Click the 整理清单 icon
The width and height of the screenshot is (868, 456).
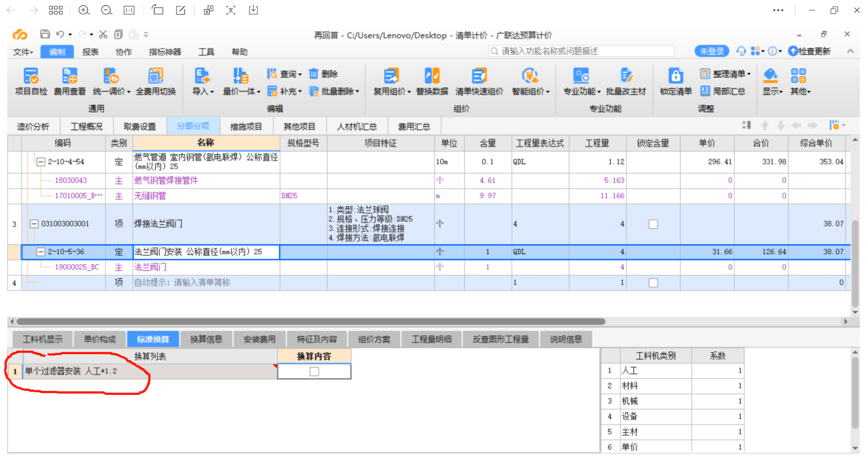click(705, 74)
